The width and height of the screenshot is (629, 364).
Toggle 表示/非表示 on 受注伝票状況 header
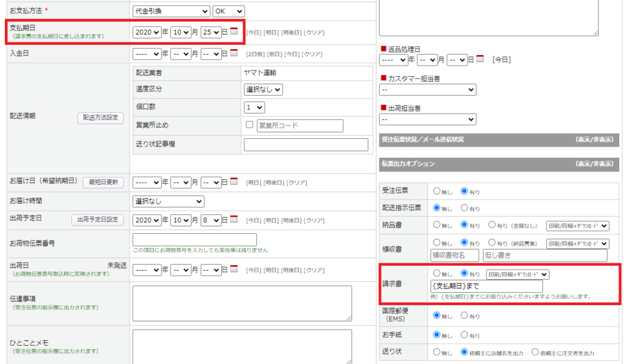click(594, 140)
